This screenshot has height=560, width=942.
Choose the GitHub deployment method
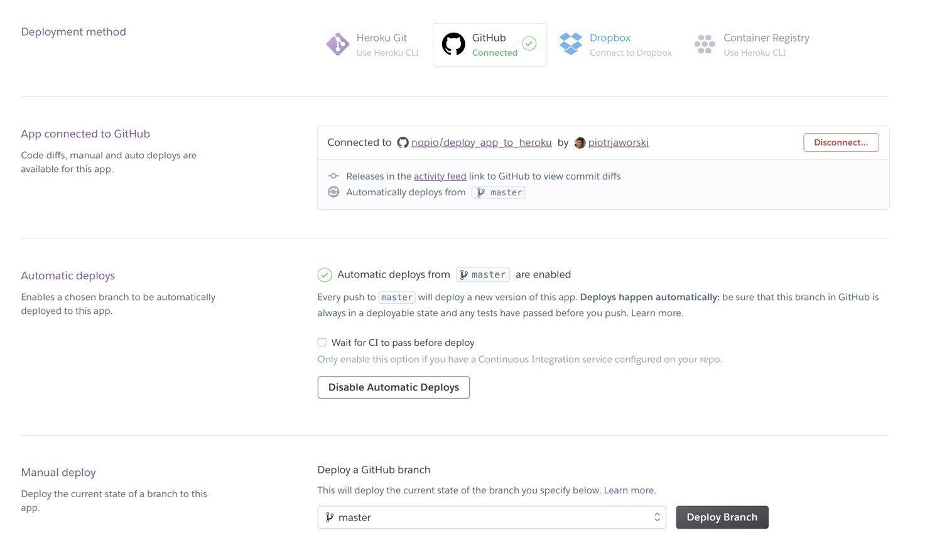coord(490,45)
